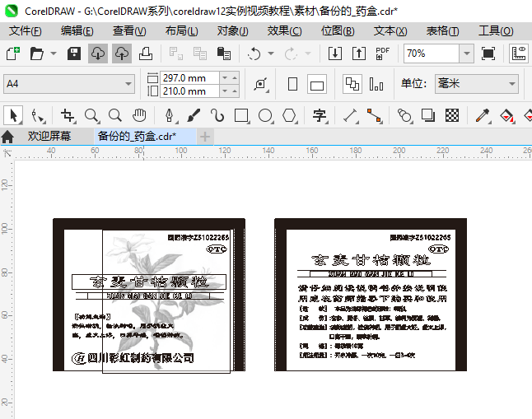Set page to landscape orientation
This screenshot has height=419, width=532.
click(317, 84)
